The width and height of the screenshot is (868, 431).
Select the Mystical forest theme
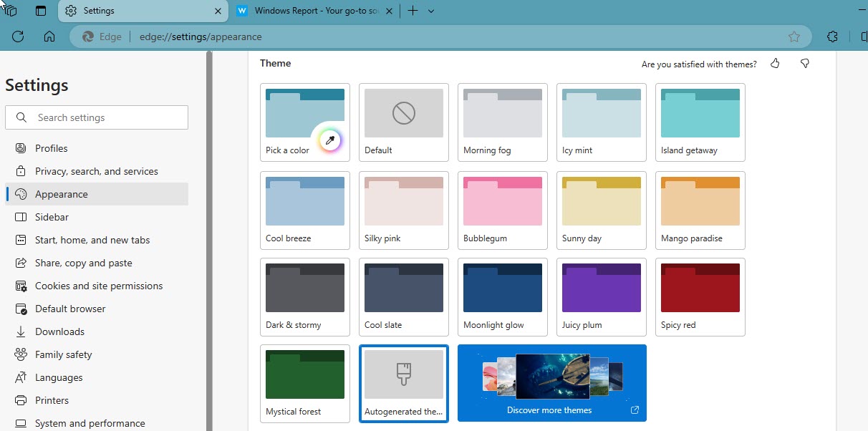(x=305, y=384)
